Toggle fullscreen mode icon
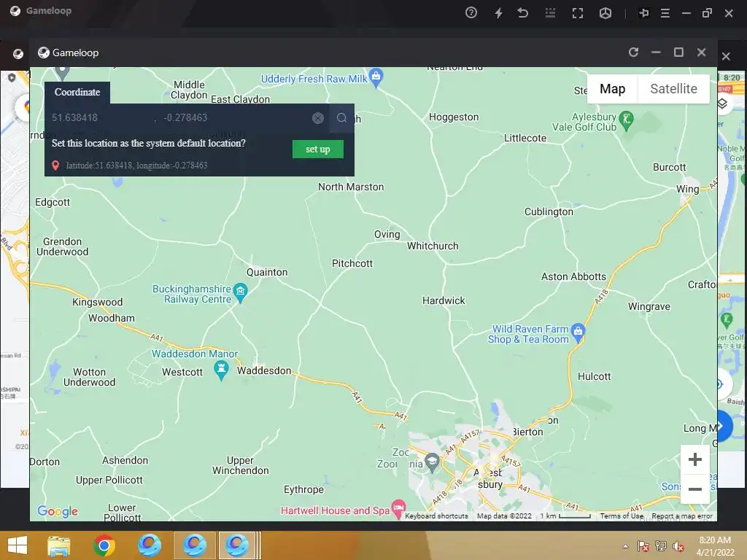This screenshot has height=560, width=747. pos(578,13)
